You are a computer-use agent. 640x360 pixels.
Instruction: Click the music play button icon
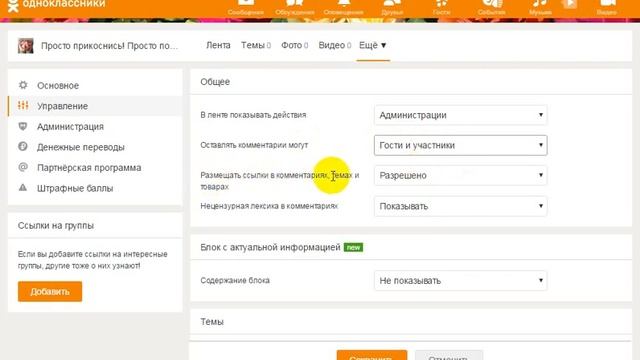[x=569, y=4]
